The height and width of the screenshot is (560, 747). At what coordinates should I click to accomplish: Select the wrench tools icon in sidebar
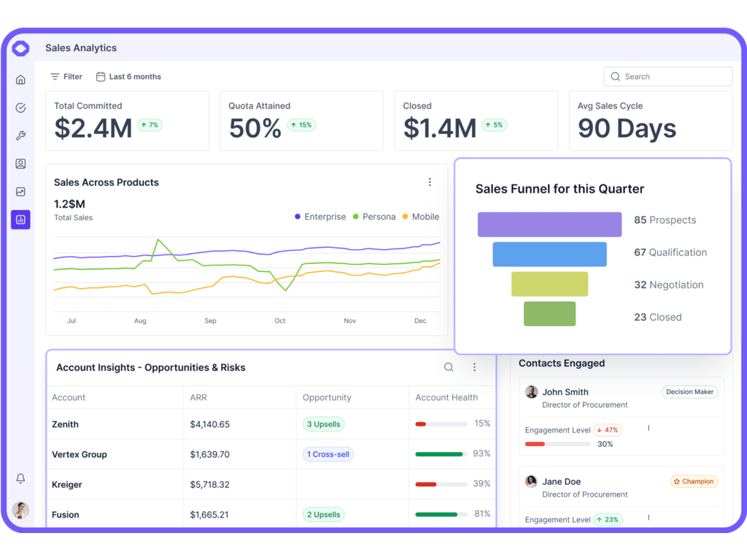click(x=20, y=136)
